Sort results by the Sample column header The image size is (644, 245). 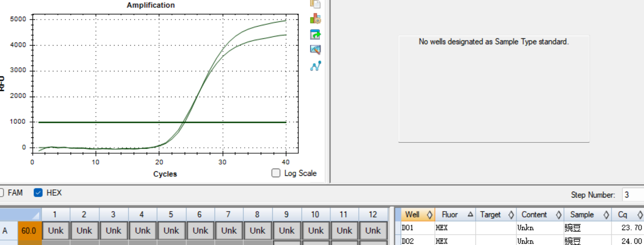pyautogui.click(x=588, y=215)
